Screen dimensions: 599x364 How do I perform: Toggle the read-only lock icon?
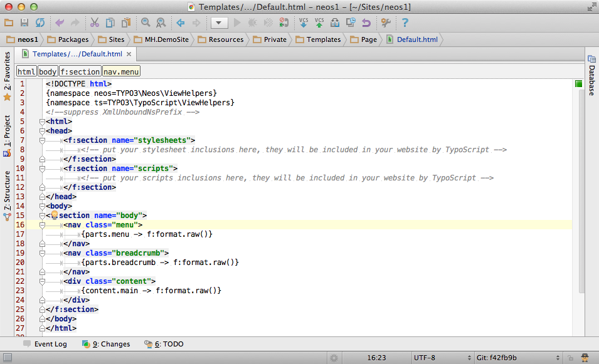click(570, 358)
